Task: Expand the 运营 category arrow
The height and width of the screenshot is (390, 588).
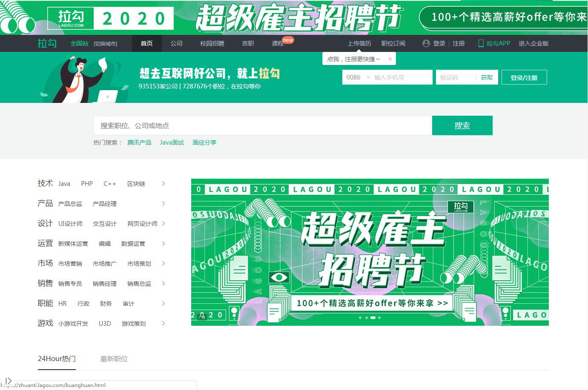Action: [163, 244]
